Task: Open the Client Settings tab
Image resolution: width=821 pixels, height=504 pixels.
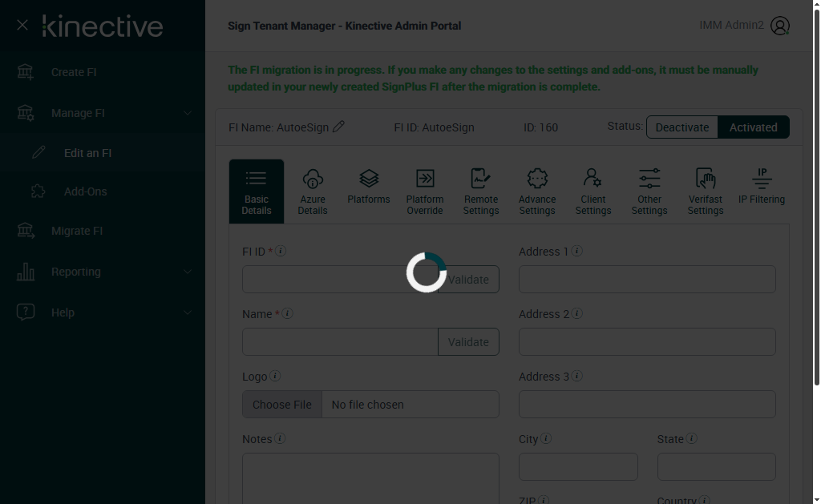Action: 593,192
